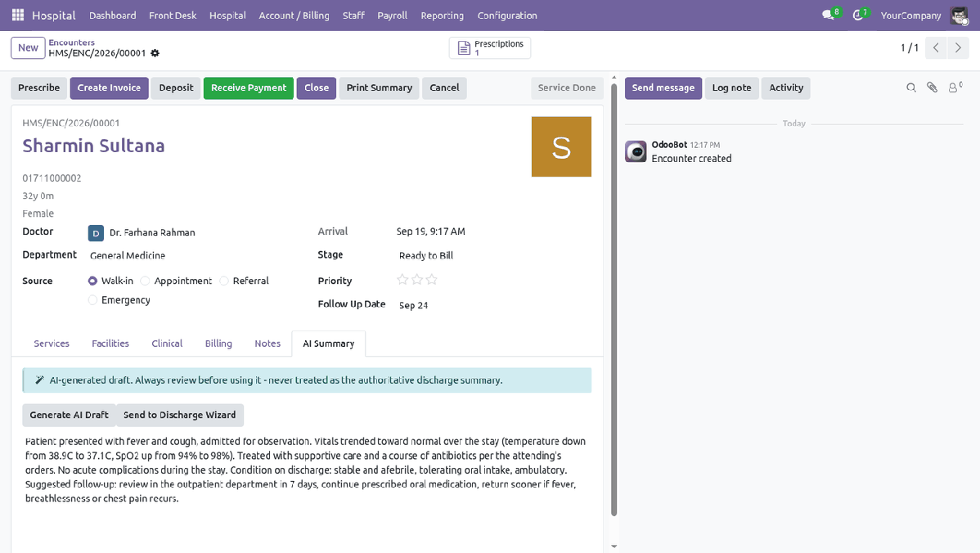Click the OdooBot avatar
The image size is (980, 553).
coord(636,151)
